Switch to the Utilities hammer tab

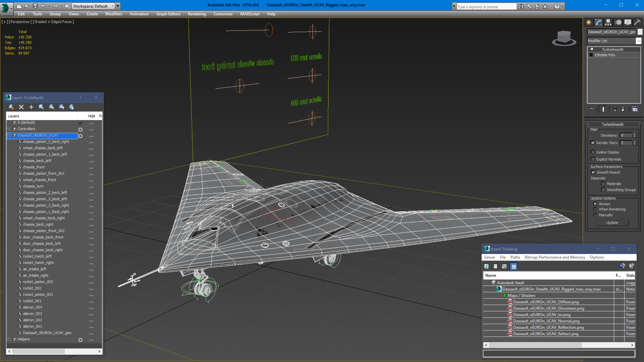coord(637,23)
